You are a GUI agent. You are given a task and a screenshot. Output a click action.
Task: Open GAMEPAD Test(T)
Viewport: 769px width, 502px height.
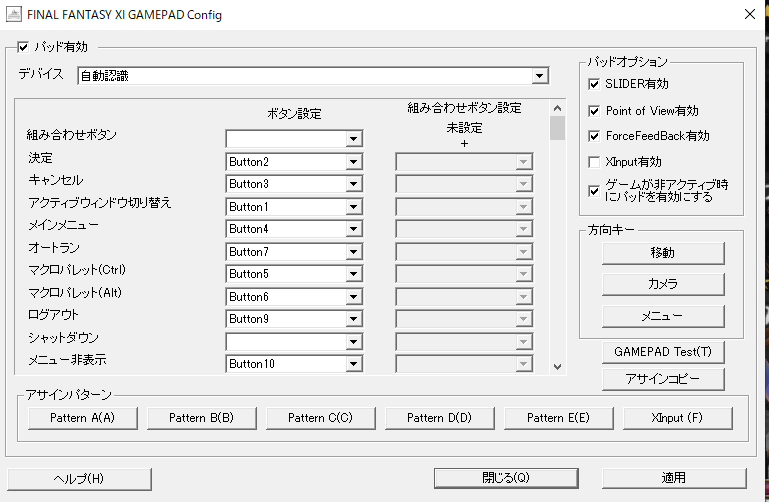point(662,352)
